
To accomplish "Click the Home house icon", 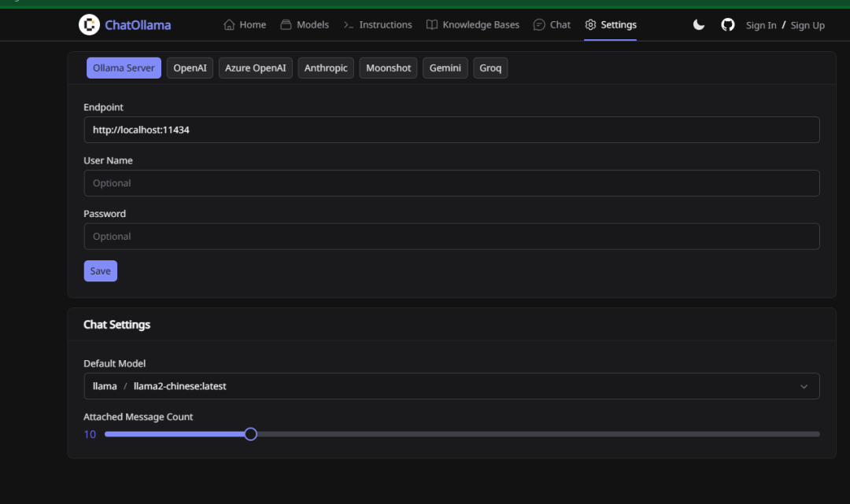I will click(x=229, y=25).
